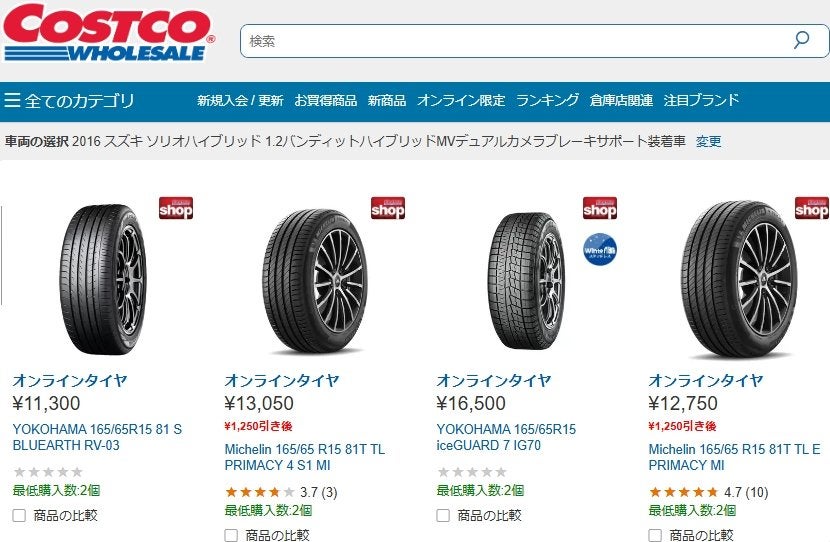The height and width of the screenshot is (542, 830).
Task: Click the magnifying glass search icon
Action: click(801, 41)
